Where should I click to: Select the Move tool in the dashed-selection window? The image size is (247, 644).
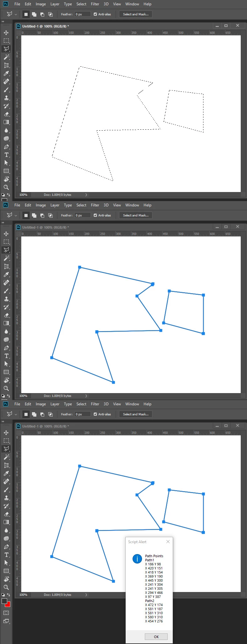click(6, 33)
